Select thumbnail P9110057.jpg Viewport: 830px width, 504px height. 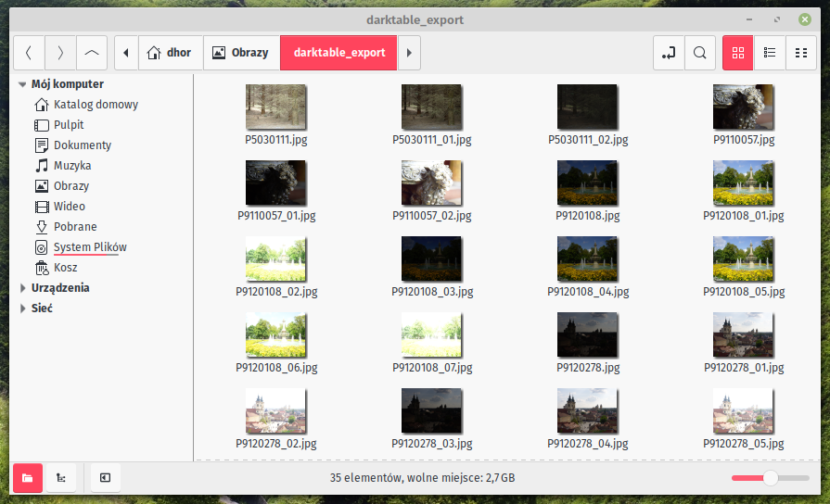[743, 107]
